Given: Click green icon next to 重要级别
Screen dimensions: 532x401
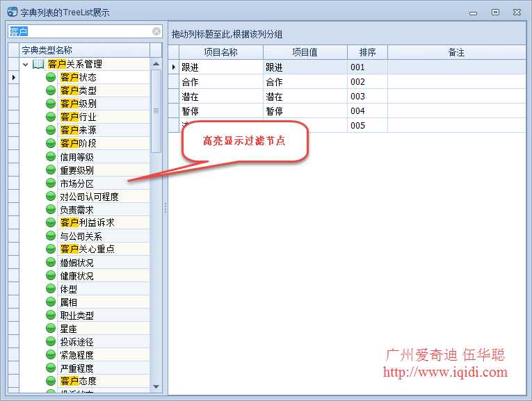Looking at the screenshot, I should click(x=51, y=170).
